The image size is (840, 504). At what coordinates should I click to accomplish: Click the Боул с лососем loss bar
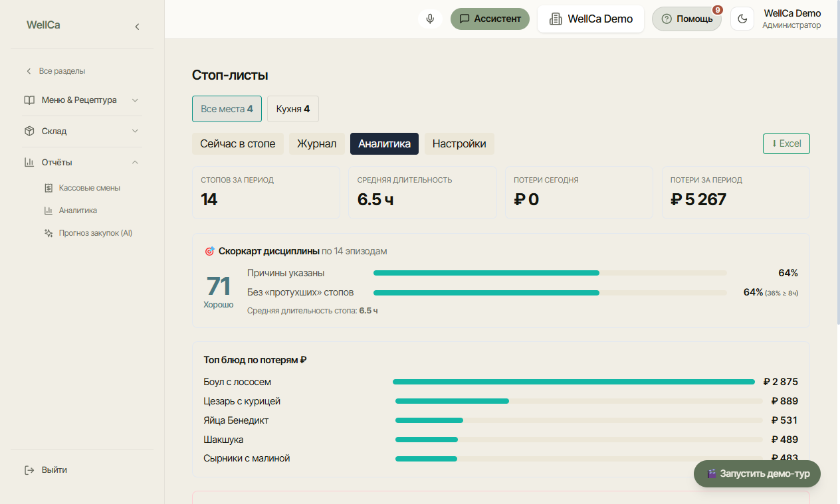(x=574, y=382)
